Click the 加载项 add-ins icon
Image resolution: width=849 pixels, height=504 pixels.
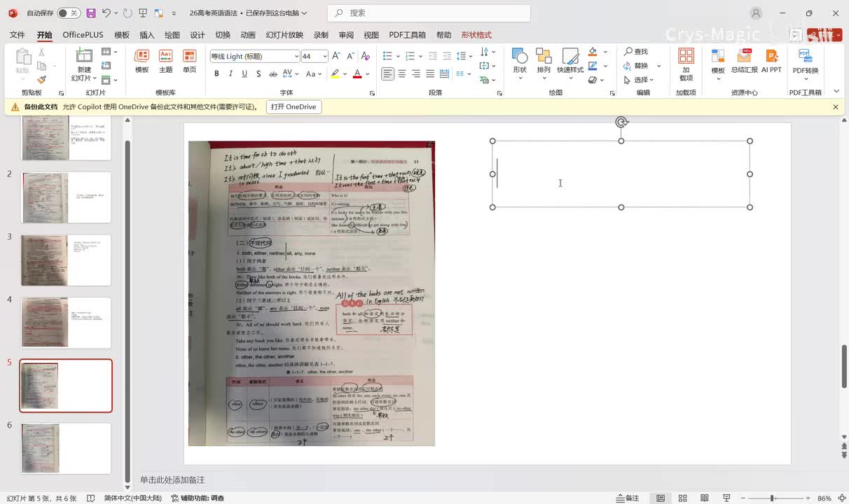[686, 64]
